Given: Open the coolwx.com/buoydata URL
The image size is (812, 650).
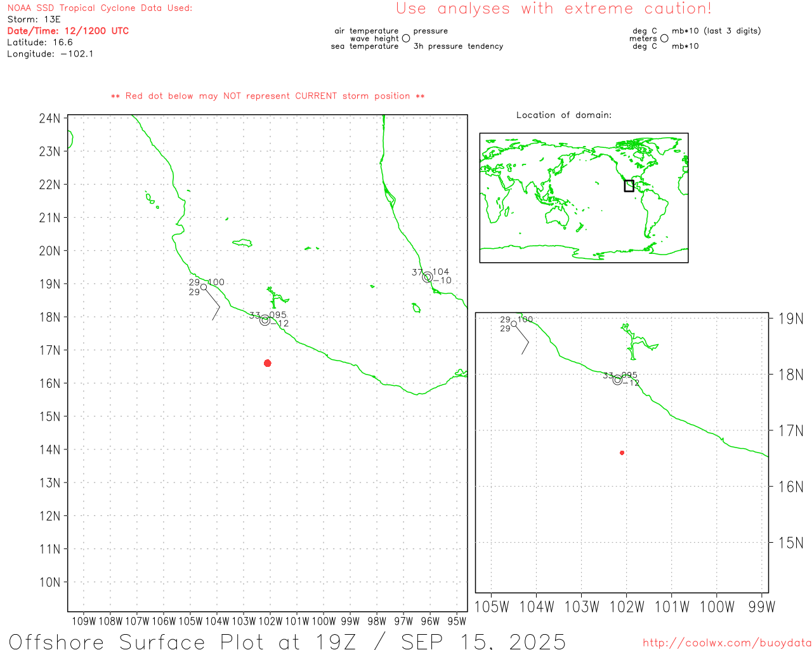Looking at the screenshot, I should pos(727,643).
